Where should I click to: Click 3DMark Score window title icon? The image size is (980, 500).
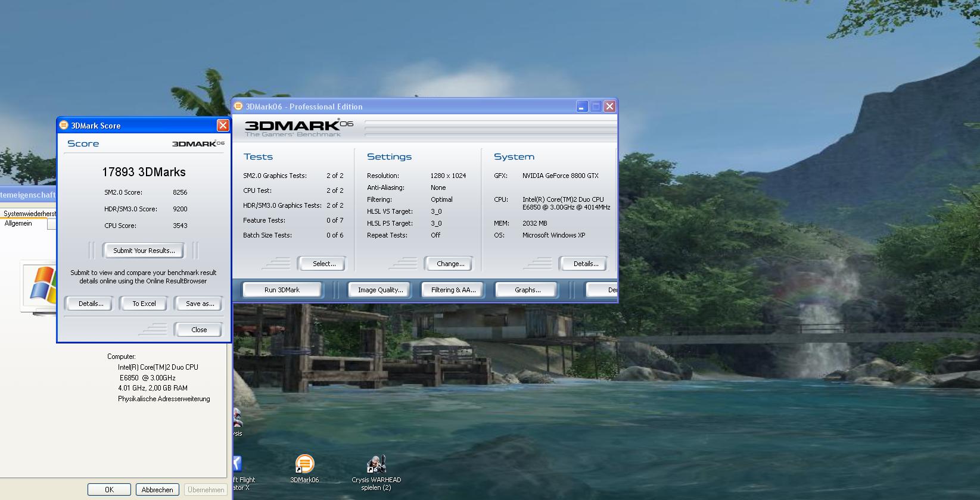point(64,126)
